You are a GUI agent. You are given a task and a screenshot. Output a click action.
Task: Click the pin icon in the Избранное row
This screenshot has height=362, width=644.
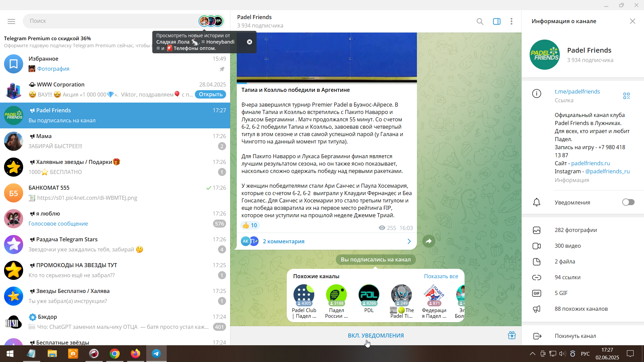pos(222,69)
